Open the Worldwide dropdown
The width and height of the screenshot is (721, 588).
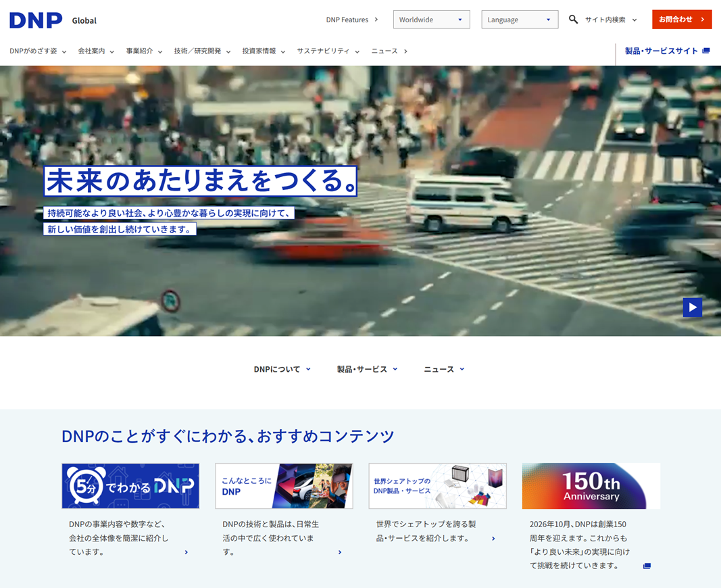coord(431,20)
